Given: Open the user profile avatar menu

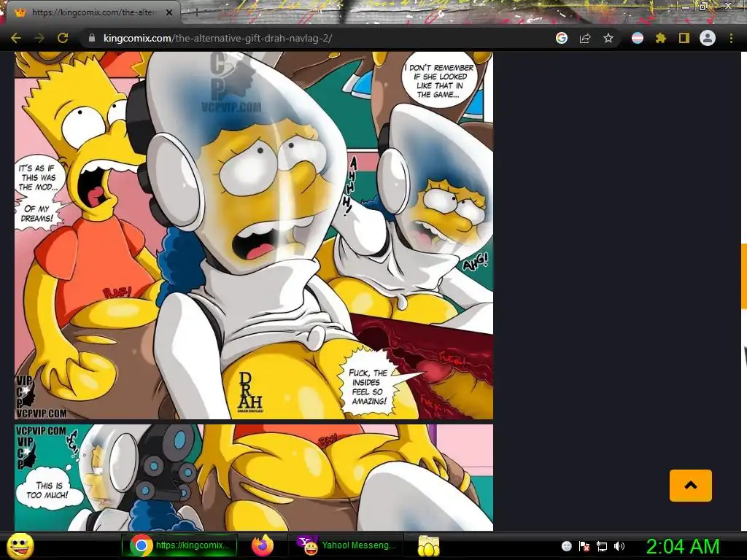Looking at the screenshot, I should tap(708, 38).
